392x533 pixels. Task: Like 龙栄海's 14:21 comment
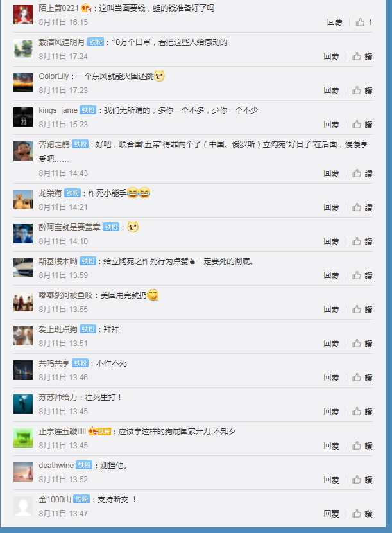point(362,207)
